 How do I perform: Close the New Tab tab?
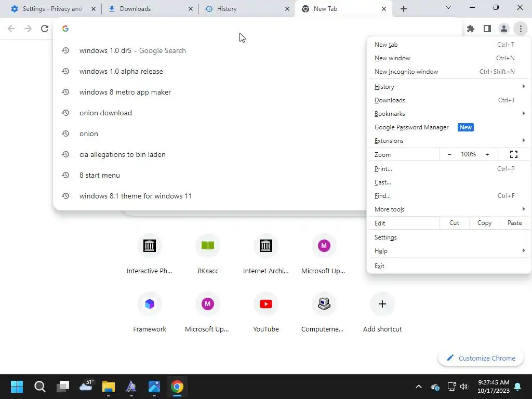pos(384,9)
